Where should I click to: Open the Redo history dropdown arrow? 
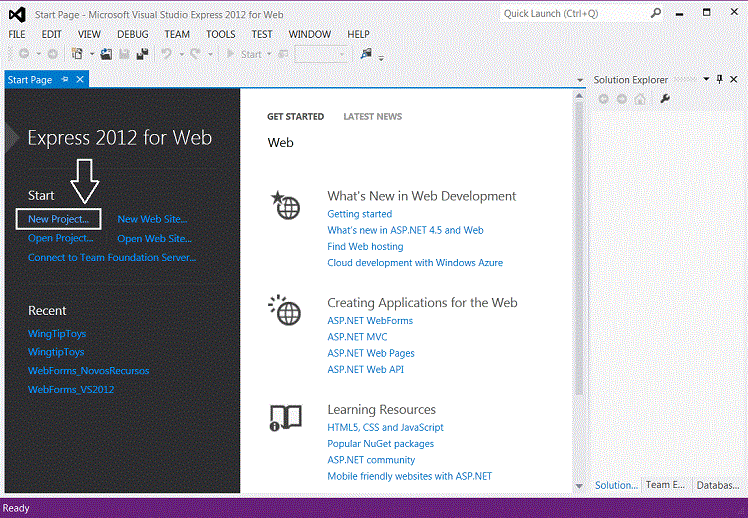tap(210, 54)
